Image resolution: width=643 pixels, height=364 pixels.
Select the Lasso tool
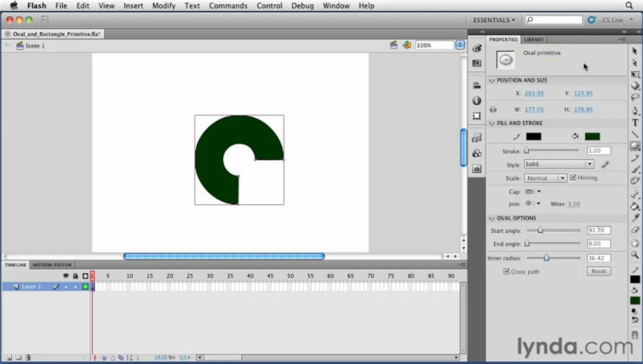pyautogui.click(x=635, y=98)
